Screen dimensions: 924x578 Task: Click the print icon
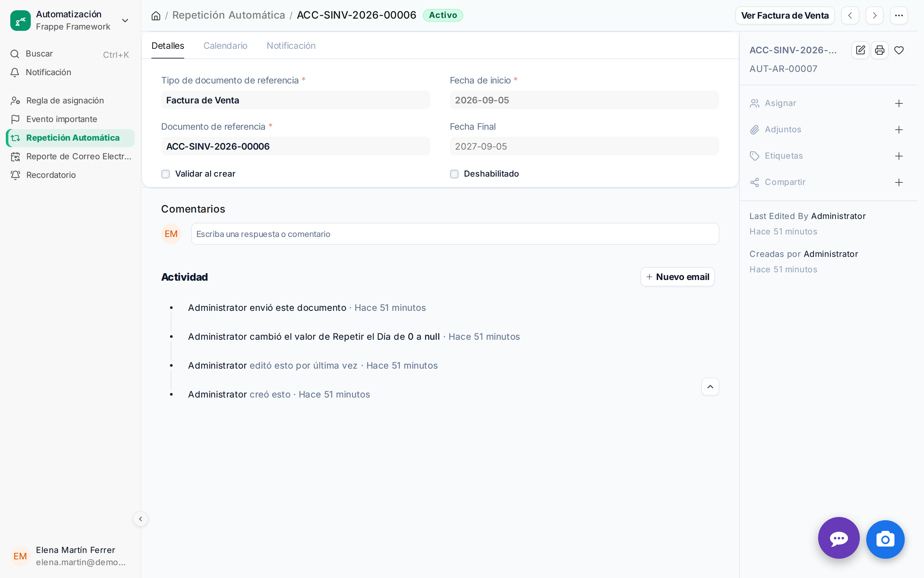879,50
